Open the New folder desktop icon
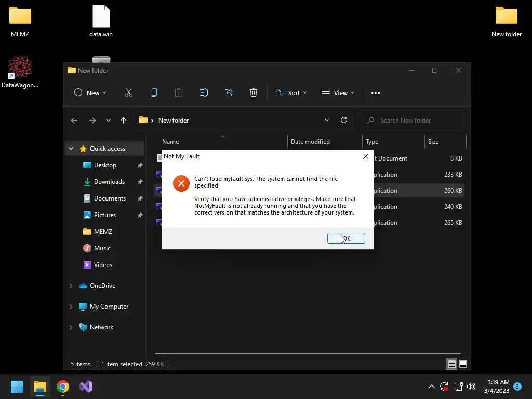Image resolution: width=532 pixels, height=399 pixels. tap(506, 21)
